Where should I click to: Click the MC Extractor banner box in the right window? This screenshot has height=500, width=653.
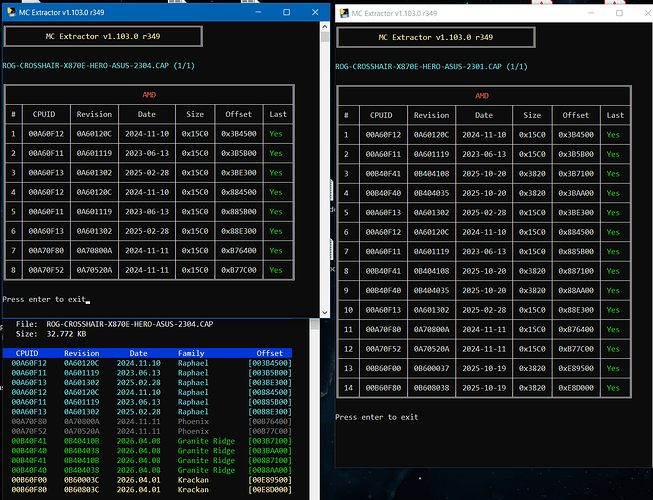pyautogui.click(x=436, y=37)
